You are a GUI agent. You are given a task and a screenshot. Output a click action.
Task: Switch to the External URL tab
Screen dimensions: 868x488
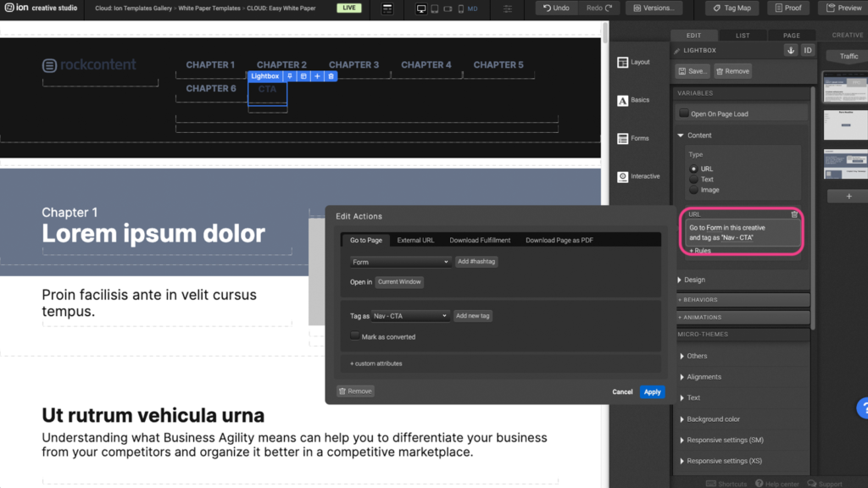point(415,240)
